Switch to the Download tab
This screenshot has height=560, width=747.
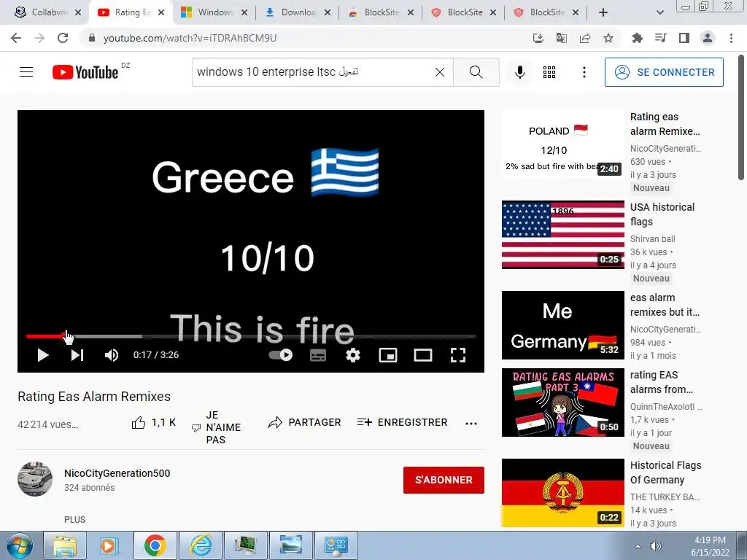pyautogui.click(x=298, y=12)
